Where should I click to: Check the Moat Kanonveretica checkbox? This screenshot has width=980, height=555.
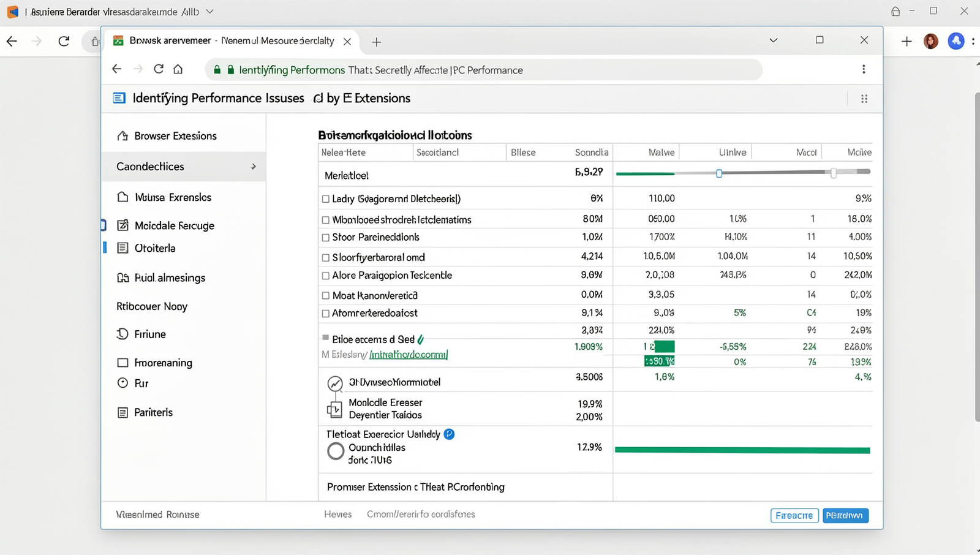[x=326, y=296]
